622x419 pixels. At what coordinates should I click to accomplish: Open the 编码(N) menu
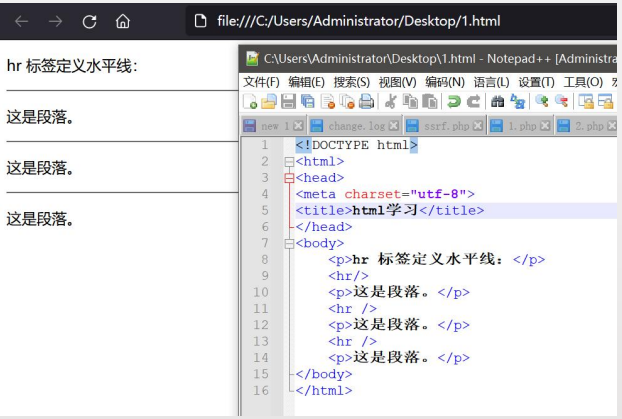[445, 82]
